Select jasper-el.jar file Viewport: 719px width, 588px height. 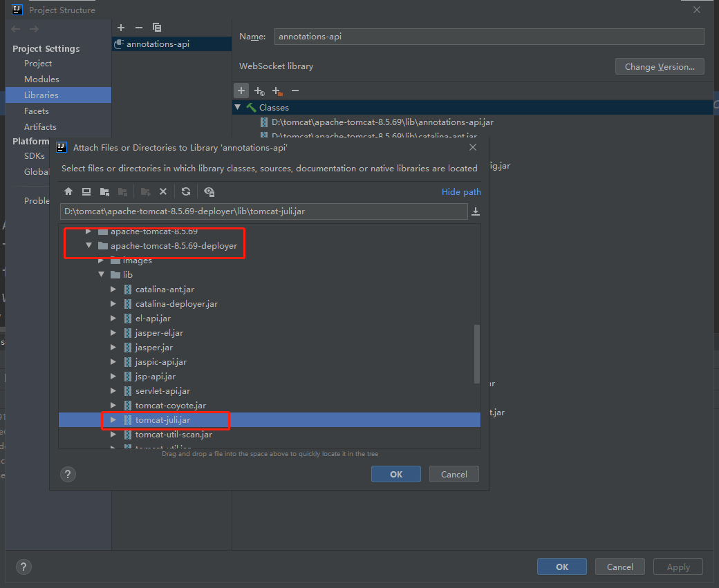click(158, 333)
